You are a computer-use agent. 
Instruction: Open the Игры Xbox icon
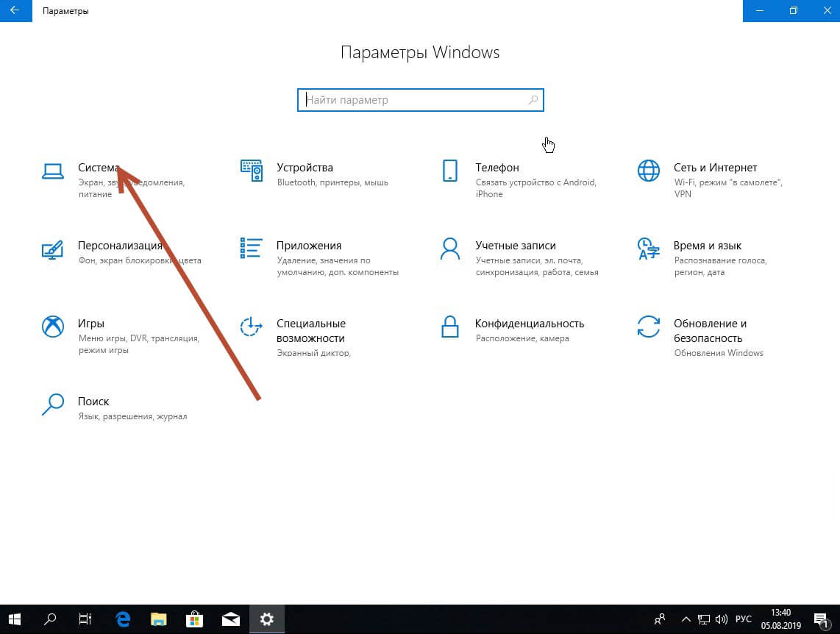[53, 327]
